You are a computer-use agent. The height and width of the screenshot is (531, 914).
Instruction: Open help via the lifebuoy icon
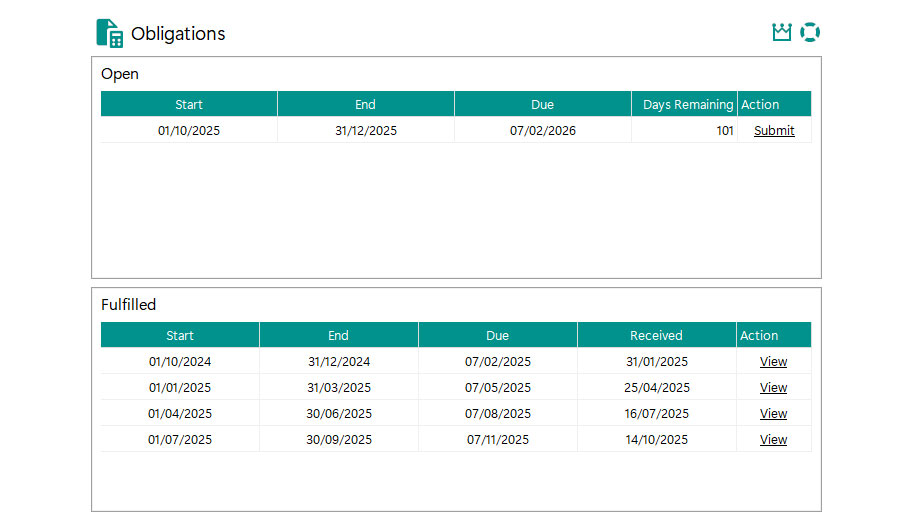pos(810,33)
